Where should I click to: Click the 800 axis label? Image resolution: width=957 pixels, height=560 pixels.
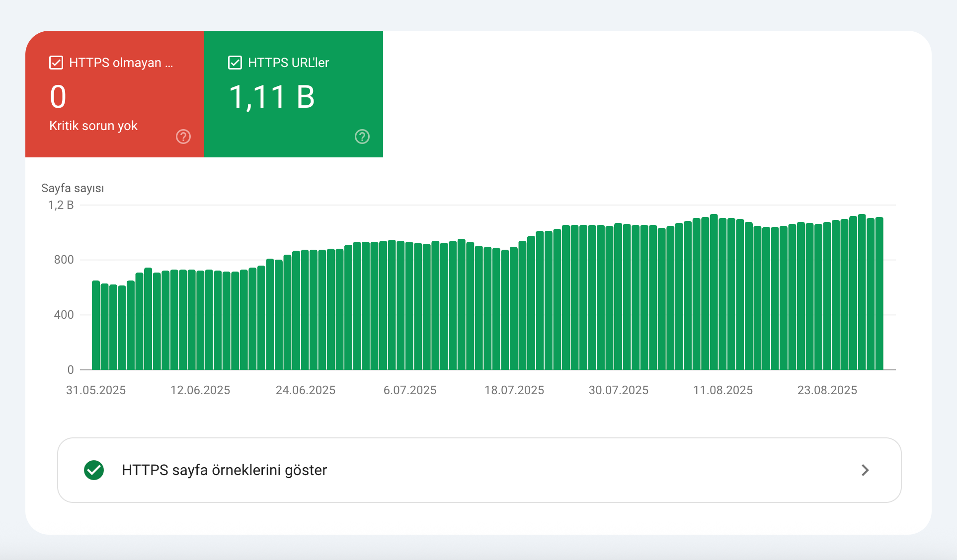tap(64, 260)
